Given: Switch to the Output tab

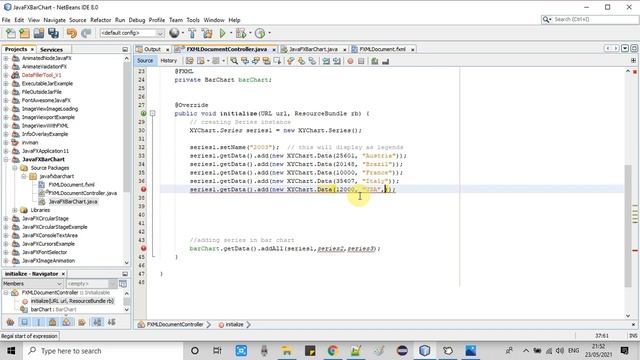Looking at the screenshot, I should coord(152,49).
